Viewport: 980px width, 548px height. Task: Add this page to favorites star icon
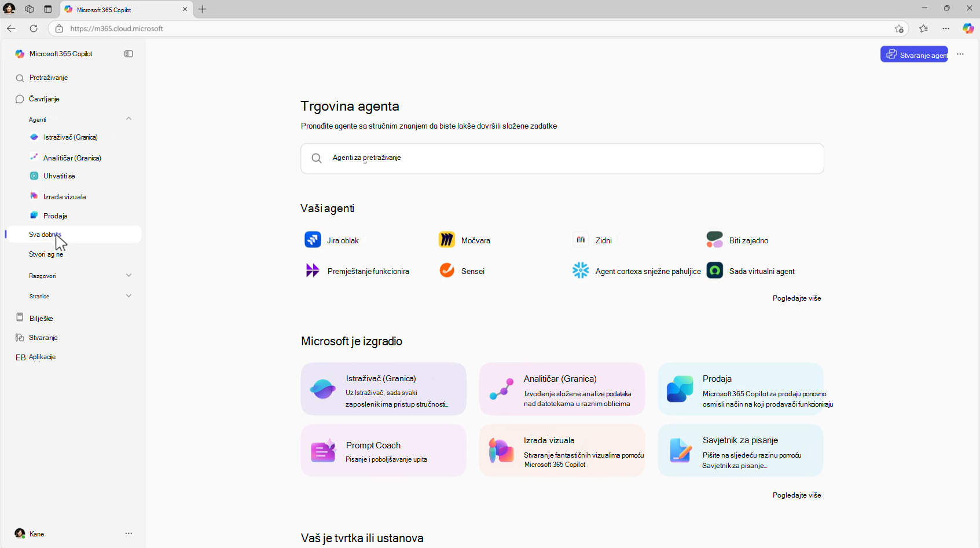899,28
